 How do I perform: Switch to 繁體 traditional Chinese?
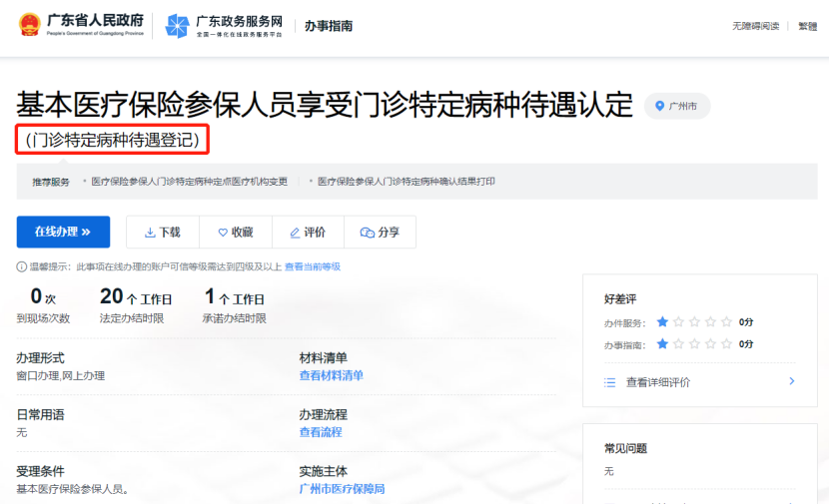[x=807, y=26]
